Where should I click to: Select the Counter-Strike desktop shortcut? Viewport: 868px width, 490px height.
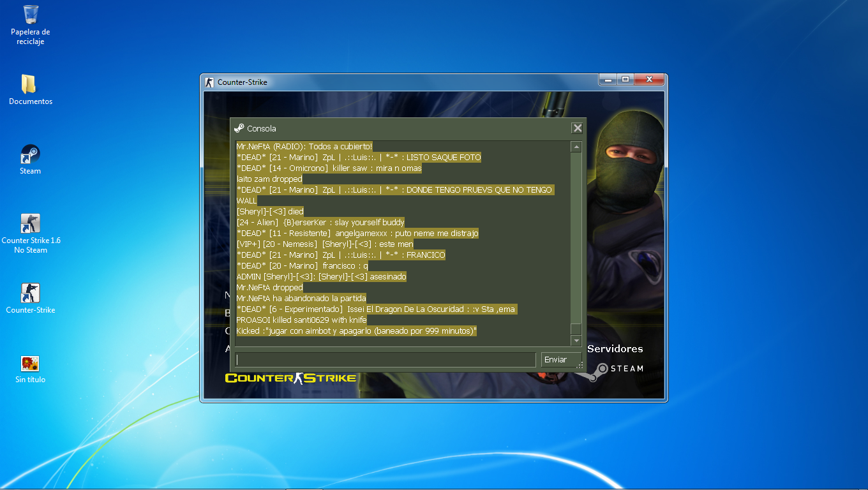[30, 299]
